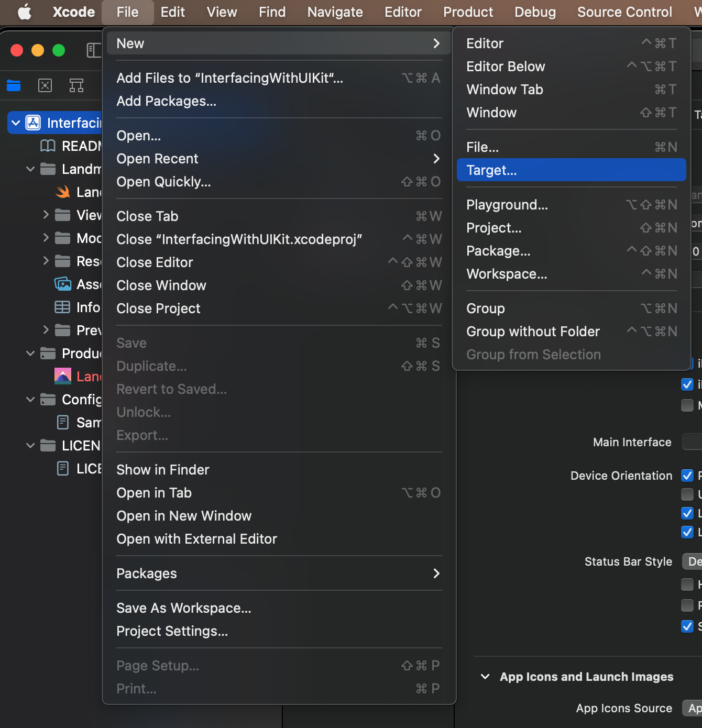Select the Project navigator folder icon

(x=14, y=85)
